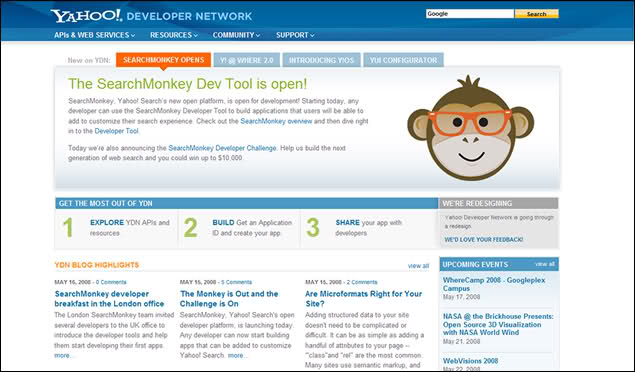The width and height of the screenshot is (635, 372).
Task: Switch to the YUI Configurator tab
Action: coord(403,60)
